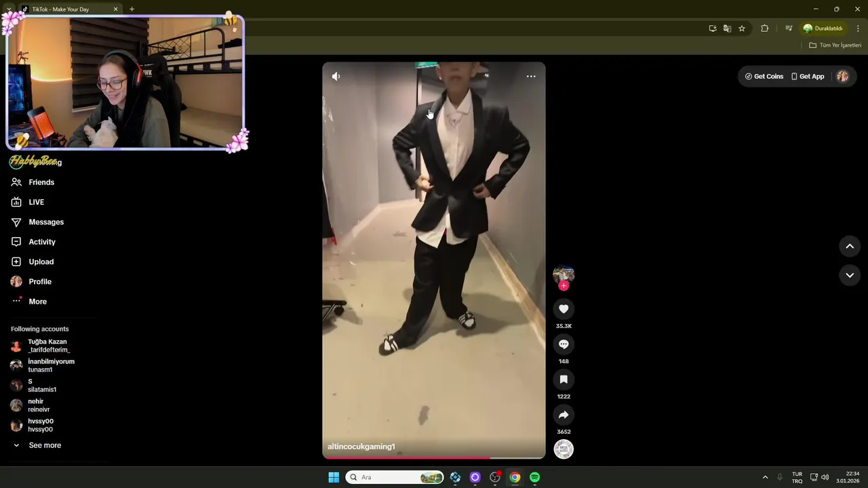
Task: Like the video with heart icon
Action: click(564, 309)
